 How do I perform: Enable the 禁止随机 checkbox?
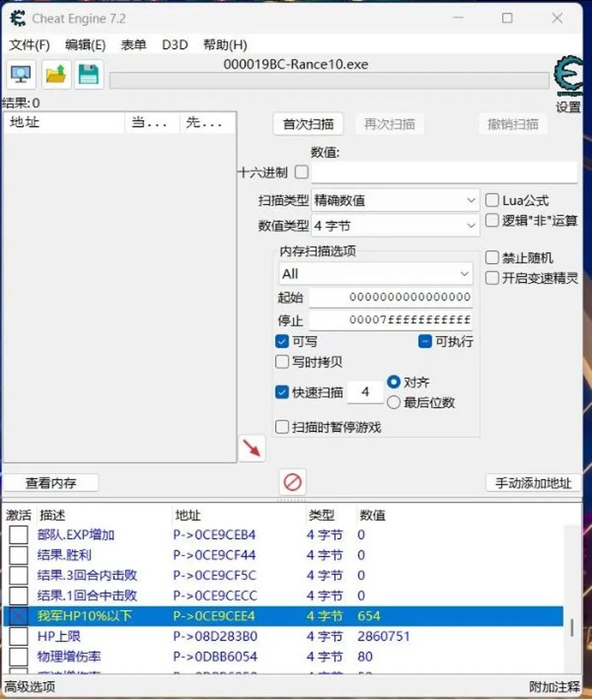[492, 257]
